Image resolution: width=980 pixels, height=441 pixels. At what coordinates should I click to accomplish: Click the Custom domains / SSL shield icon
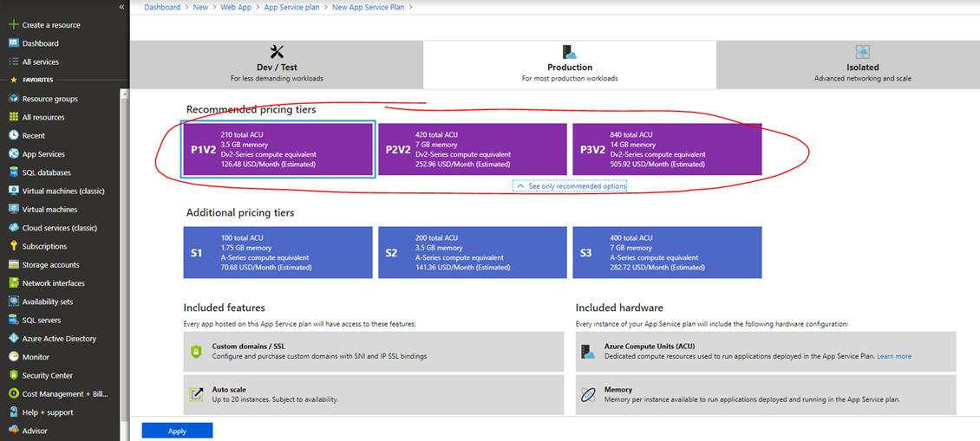(196, 351)
